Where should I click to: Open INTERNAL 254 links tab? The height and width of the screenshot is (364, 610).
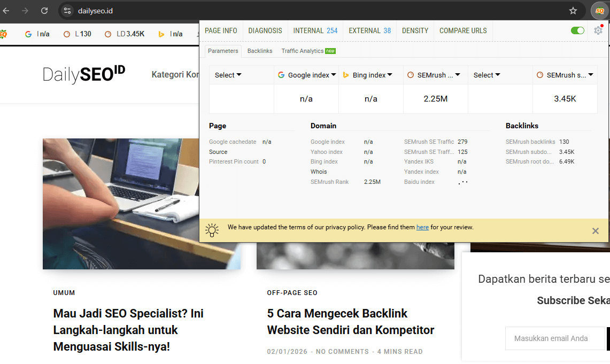[315, 30]
